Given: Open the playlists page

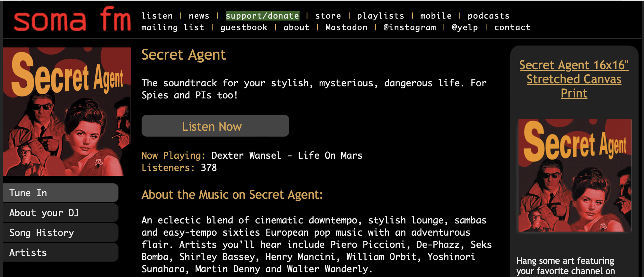Looking at the screenshot, I should click(x=380, y=16).
